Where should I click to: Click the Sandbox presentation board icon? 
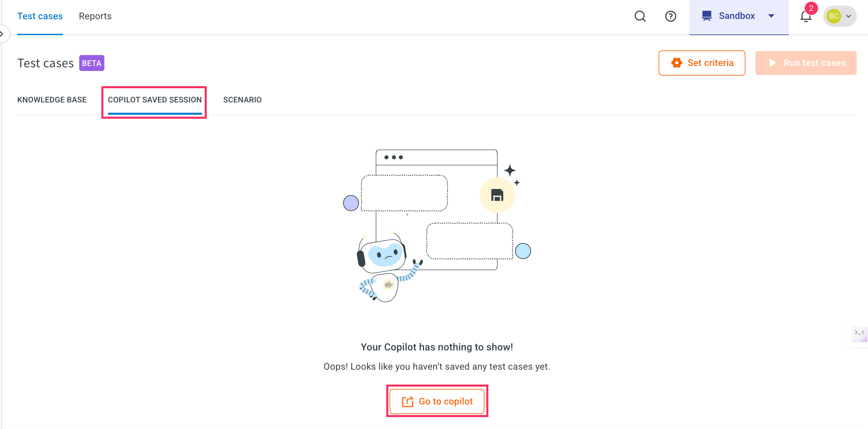[x=707, y=16]
